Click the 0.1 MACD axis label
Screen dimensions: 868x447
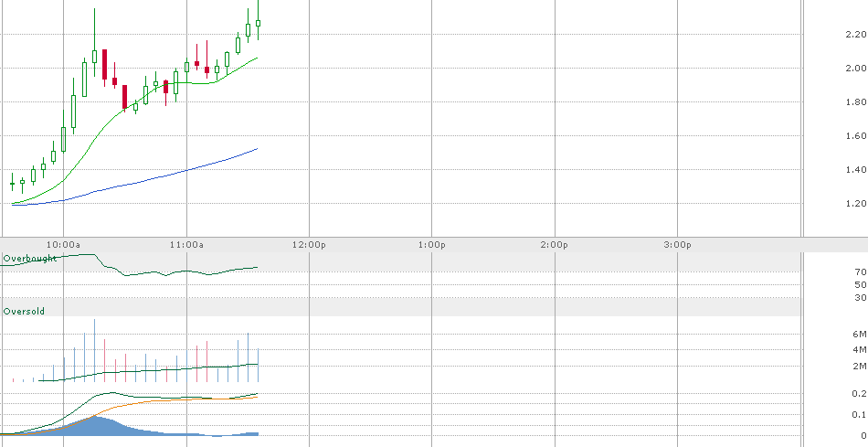(x=860, y=414)
